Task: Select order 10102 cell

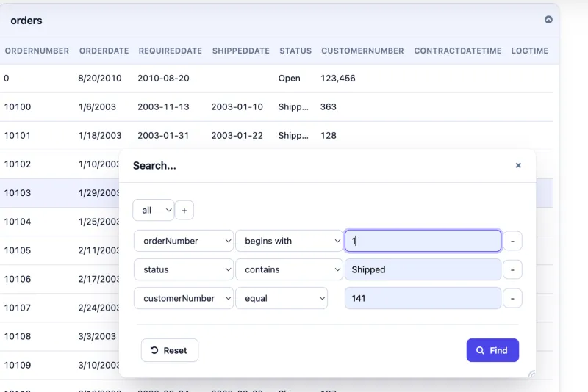Action: 18,164
